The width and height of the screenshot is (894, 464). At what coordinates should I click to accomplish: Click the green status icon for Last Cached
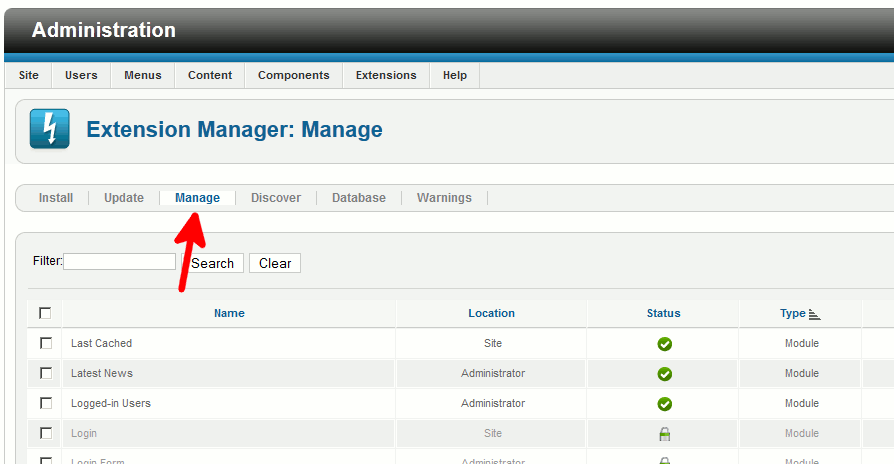664,344
